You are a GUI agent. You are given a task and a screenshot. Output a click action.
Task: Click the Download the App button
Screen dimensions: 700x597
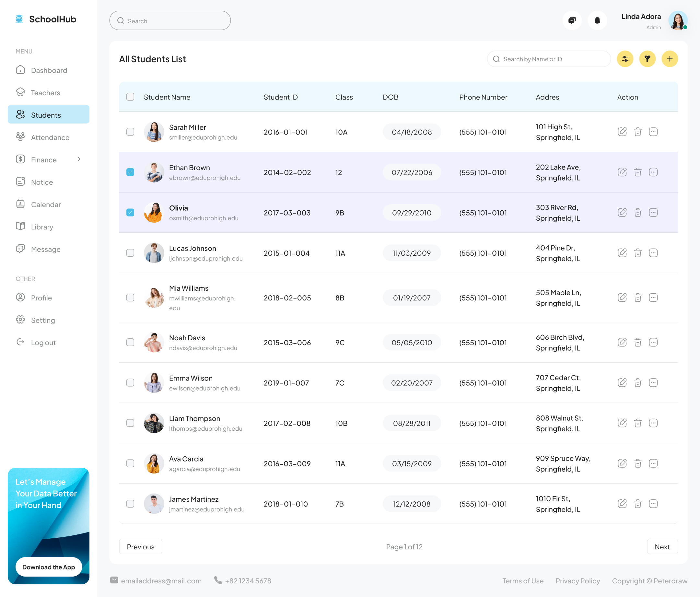pyautogui.click(x=49, y=567)
